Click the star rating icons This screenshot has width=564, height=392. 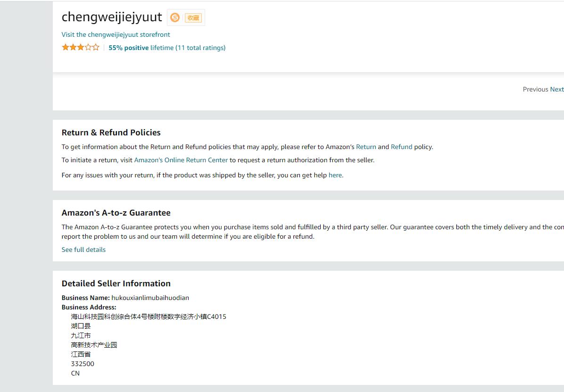pyautogui.click(x=81, y=47)
